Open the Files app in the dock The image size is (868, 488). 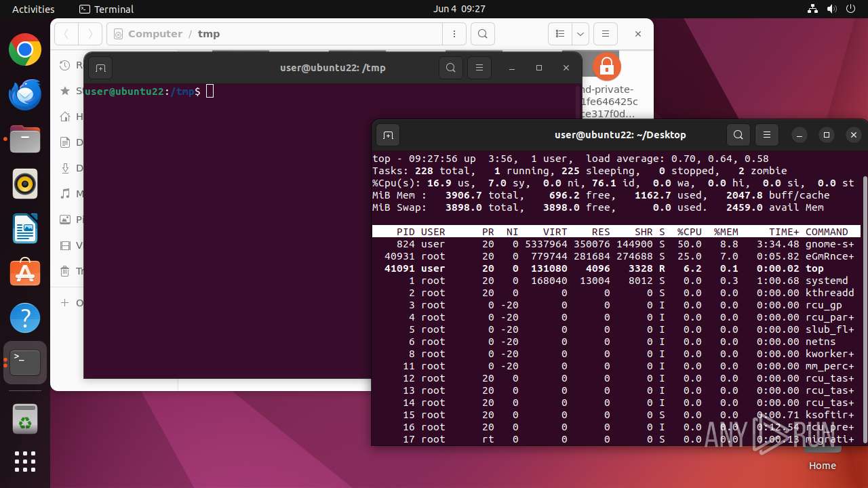pos(25,140)
